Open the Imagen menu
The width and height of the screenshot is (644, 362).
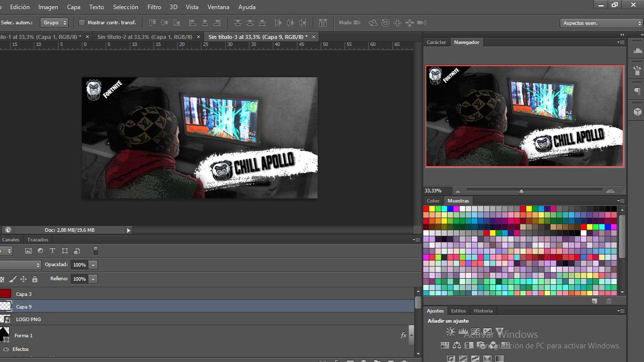click(x=48, y=7)
